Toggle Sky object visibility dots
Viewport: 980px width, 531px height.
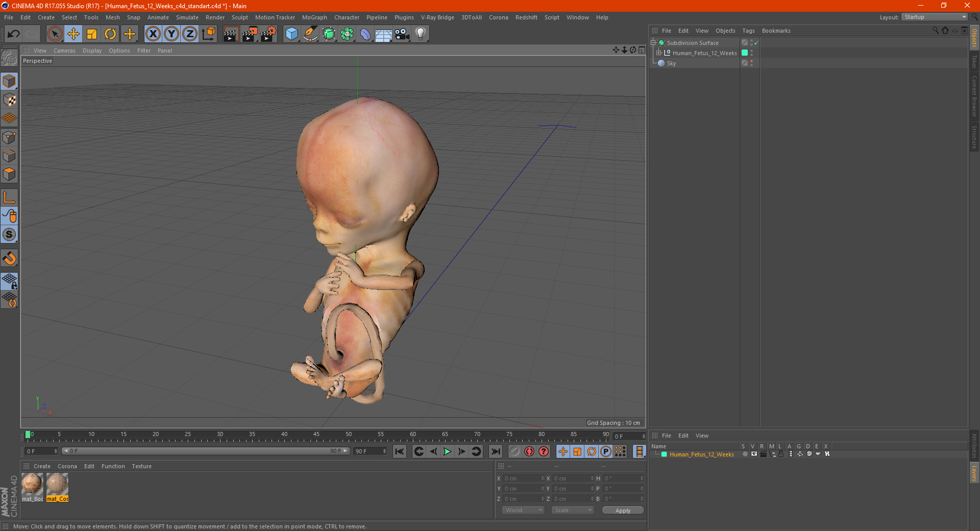click(751, 63)
